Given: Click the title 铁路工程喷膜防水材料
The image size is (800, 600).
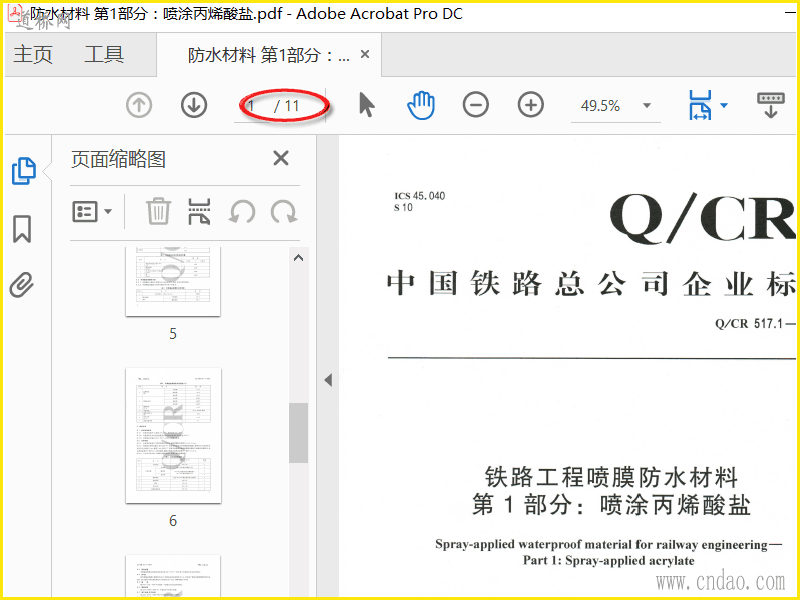Looking at the screenshot, I should point(611,477).
